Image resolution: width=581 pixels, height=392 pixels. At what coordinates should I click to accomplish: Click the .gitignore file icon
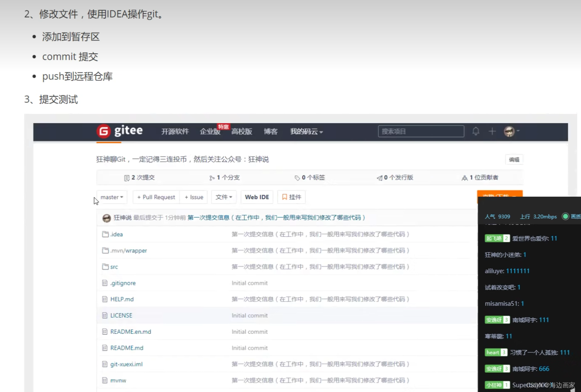pyautogui.click(x=105, y=283)
